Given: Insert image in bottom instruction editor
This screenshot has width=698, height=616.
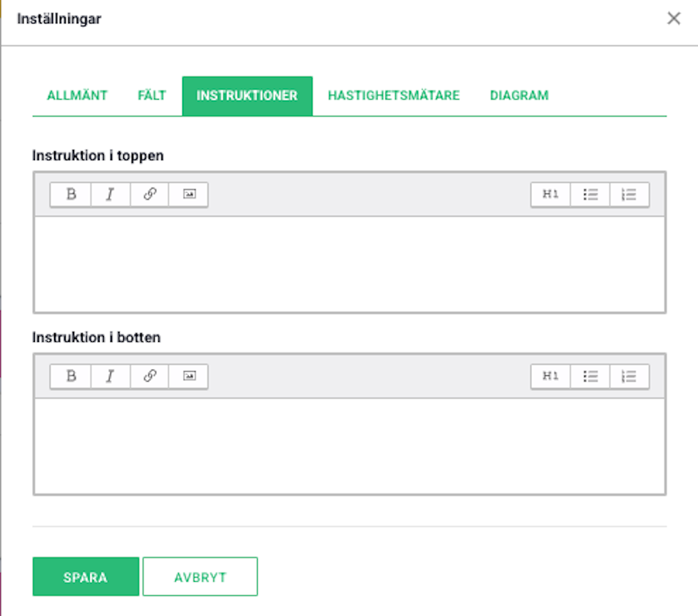Looking at the screenshot, I should click(x=189, y=376).
